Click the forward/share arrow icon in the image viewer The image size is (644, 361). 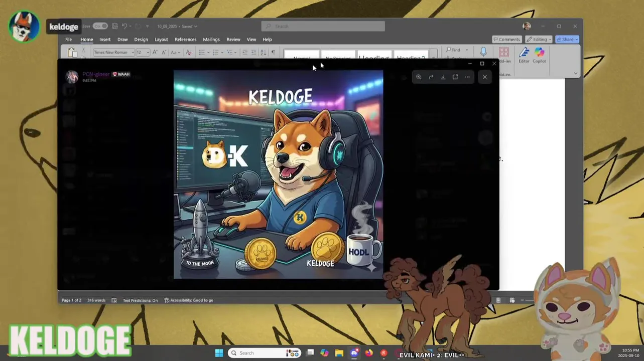coord(431,77)
